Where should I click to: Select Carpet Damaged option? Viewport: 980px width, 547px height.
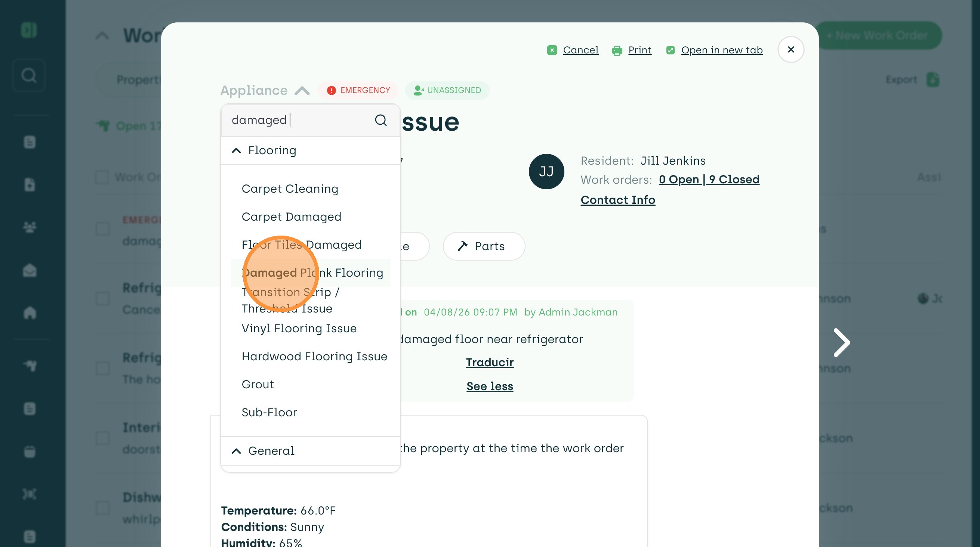click(291, 217)
